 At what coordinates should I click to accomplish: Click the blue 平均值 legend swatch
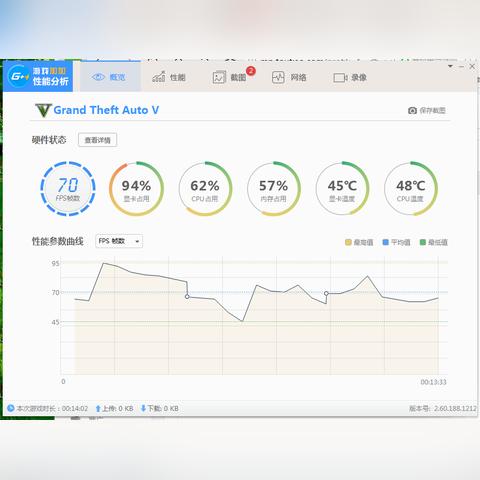(x=386, y=242)
